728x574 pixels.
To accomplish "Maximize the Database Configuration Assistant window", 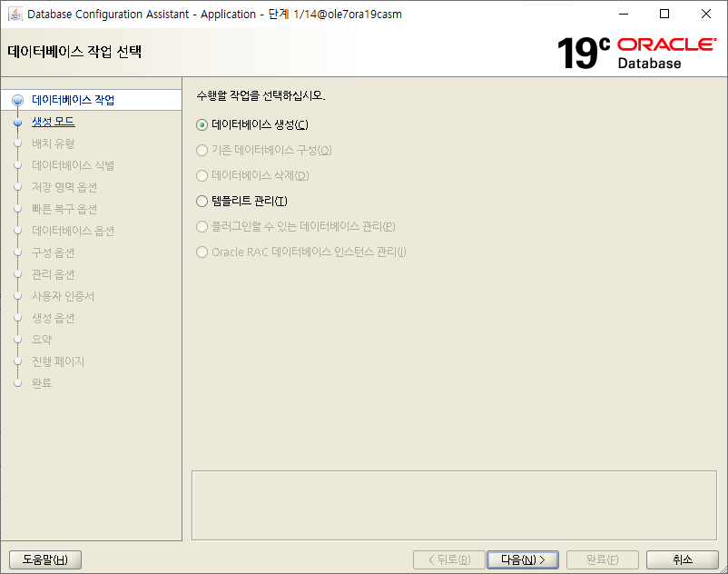I will point(664,14).
